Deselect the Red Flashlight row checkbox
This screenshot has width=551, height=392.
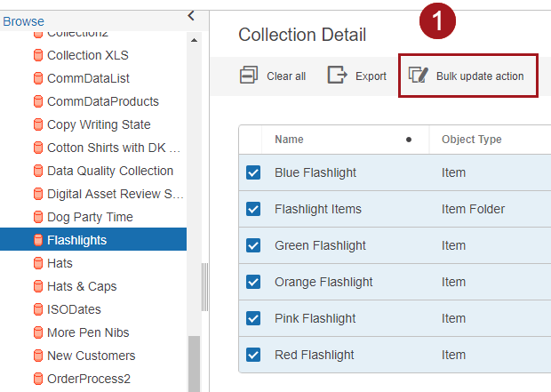tap(253, 355)
